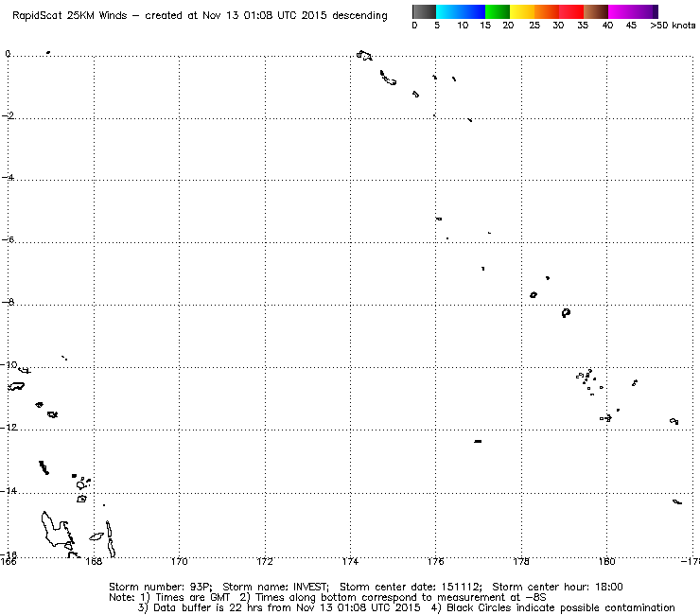
Task: Click the '15' label under the color scale
Action: coord(485,26)
